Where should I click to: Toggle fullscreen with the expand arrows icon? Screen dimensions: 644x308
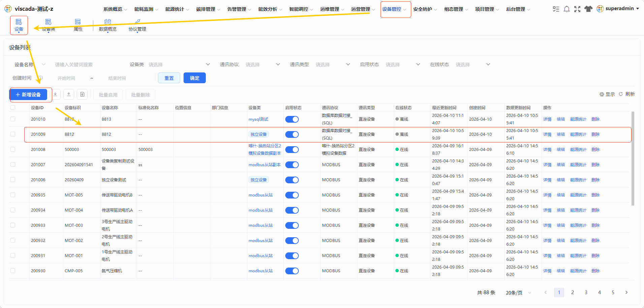pyautogui.click(x=577, y=9)
